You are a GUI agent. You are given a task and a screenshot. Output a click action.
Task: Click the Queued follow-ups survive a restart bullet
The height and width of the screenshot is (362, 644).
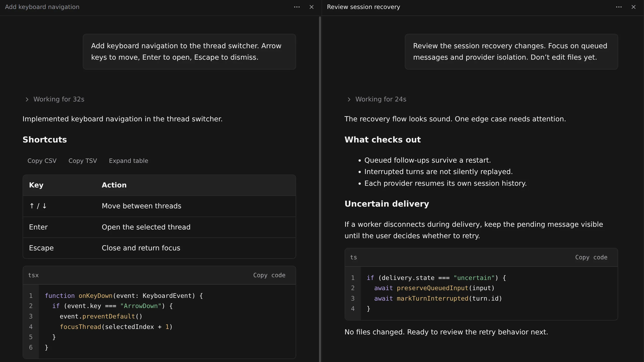coord(427,160)
